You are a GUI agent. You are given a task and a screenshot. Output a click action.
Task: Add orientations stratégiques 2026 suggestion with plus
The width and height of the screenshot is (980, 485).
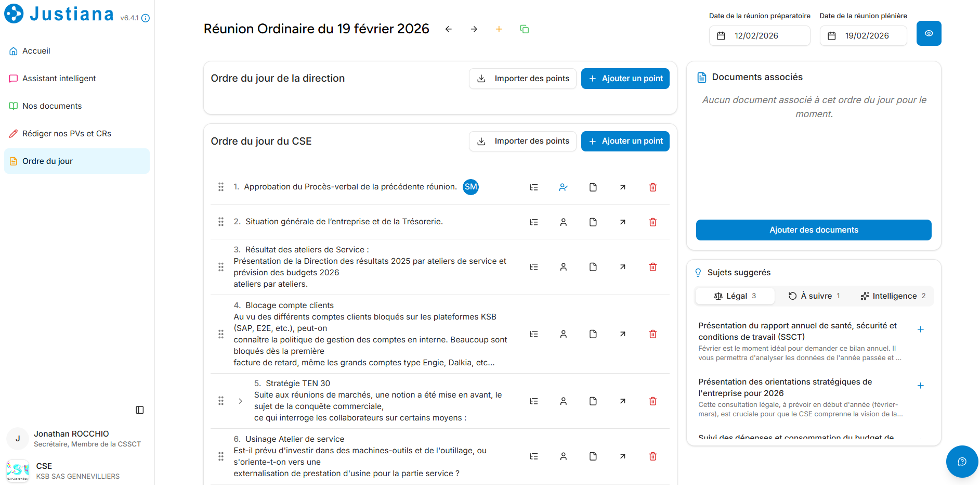click(921, 386)
